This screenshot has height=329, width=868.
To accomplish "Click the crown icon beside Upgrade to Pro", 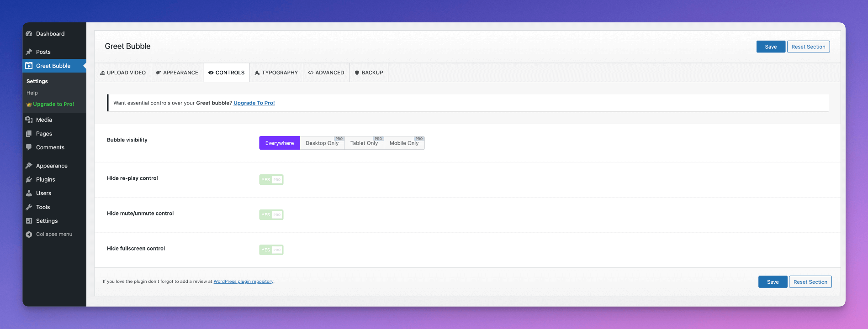I will (x=29, y=104).
